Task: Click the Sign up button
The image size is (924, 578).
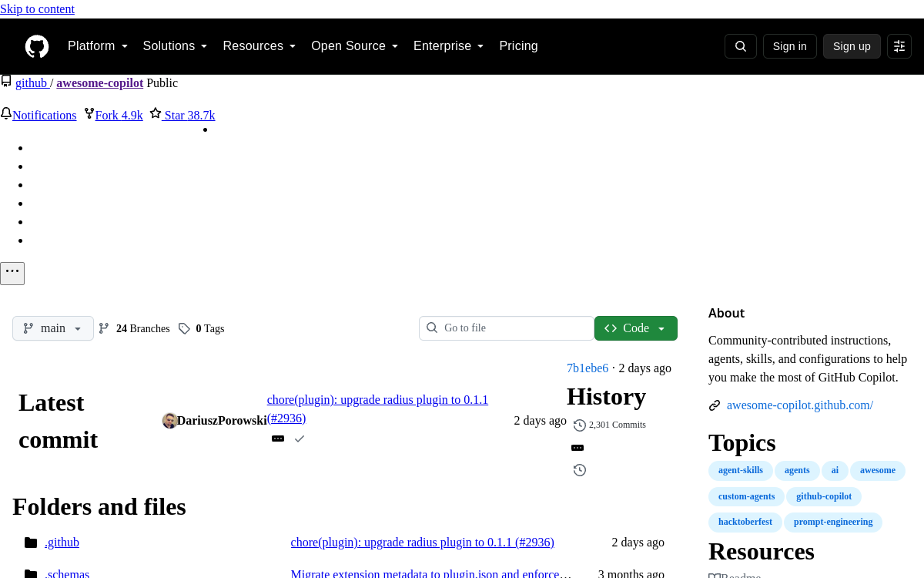Action: [x=852, y=46]
